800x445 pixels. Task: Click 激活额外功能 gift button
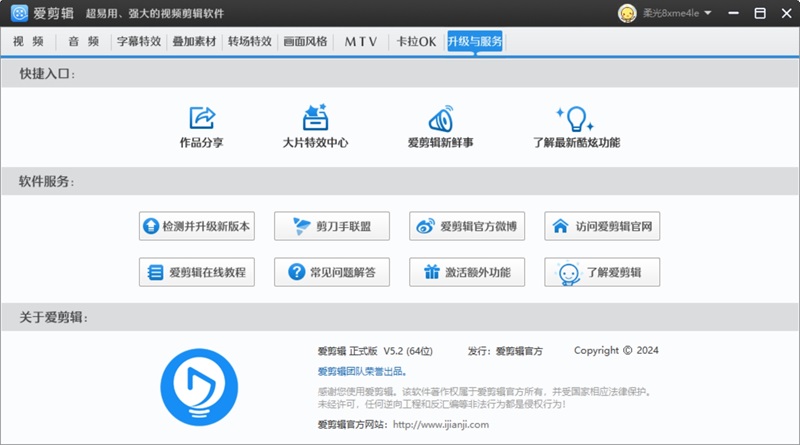click(x=467, y=272)
